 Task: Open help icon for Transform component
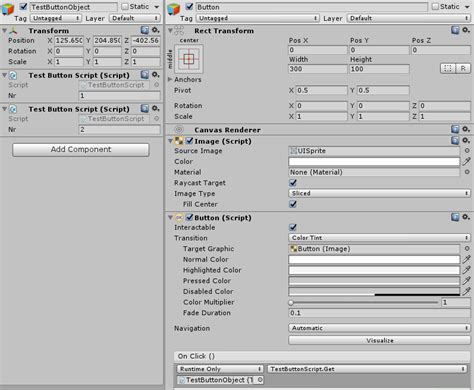click(x=144, y=30)
